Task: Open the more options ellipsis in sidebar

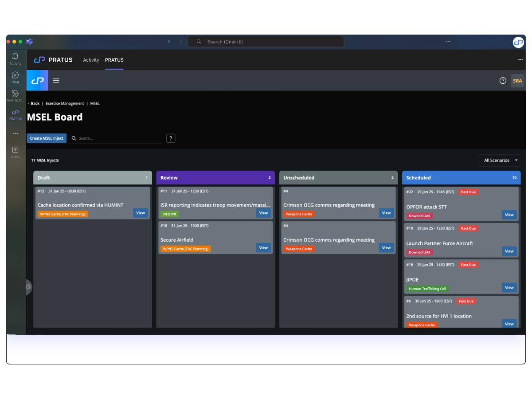Action: click(x=15, y=133)
